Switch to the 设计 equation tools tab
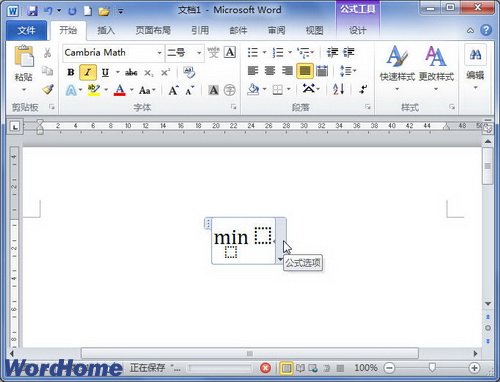The image size is (500, 382). (x=358, y=30)
